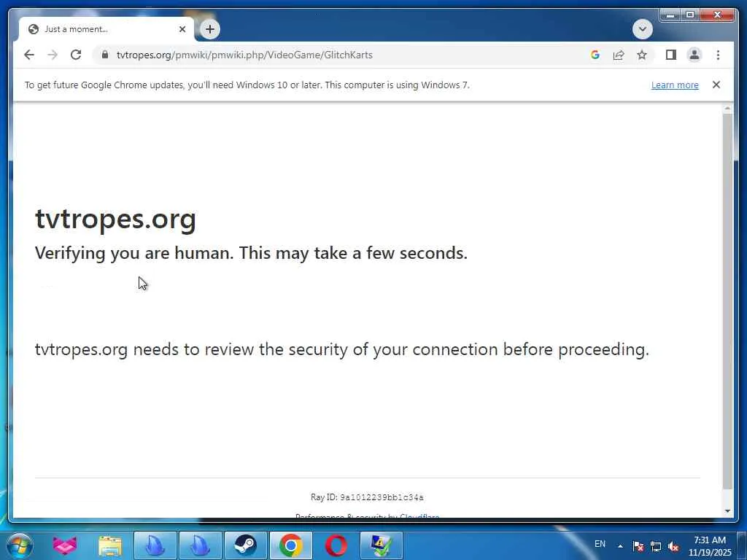Open a new tab with the plus button
Viewport: 747px width, 560px height.
(210, 29)
